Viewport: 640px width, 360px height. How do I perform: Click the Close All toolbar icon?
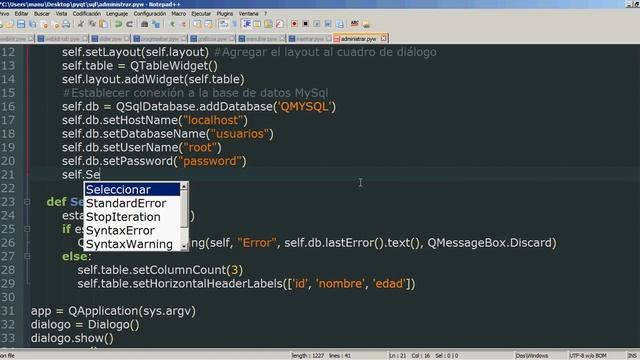coord(56,24)
